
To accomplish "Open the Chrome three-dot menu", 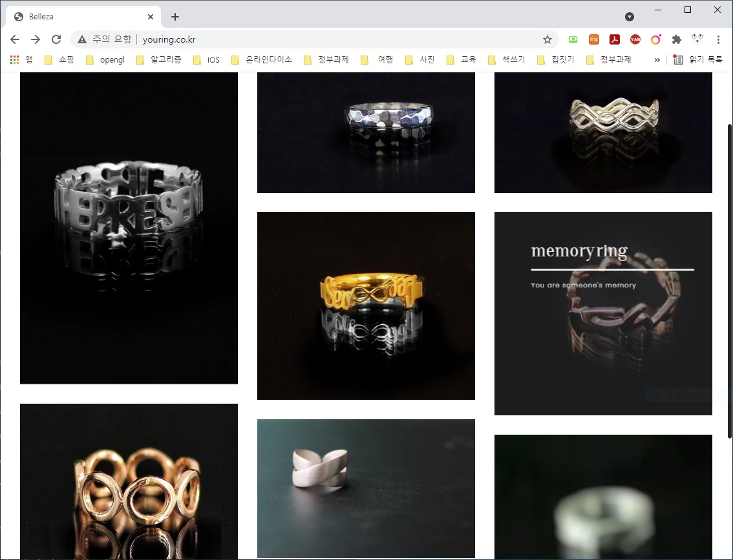I will click(718, 39).
